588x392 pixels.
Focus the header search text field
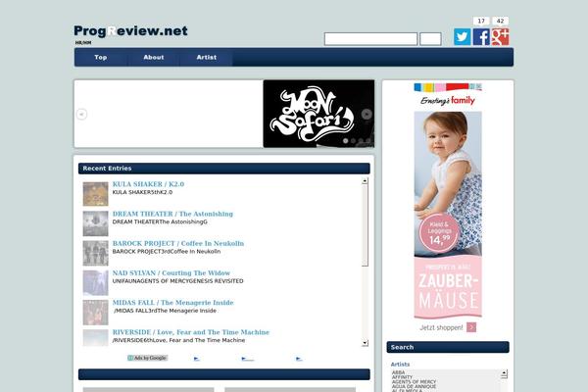point(370,39)
